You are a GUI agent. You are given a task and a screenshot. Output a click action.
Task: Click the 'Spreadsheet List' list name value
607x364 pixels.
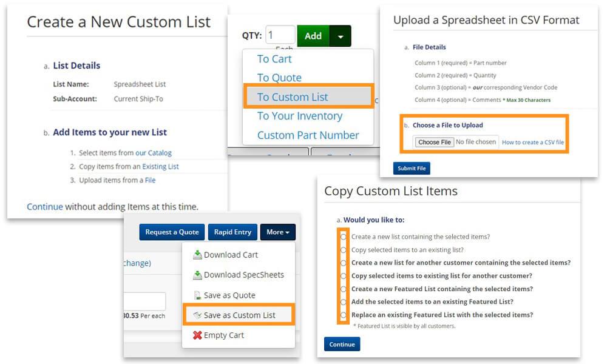(x=140, y=84)
